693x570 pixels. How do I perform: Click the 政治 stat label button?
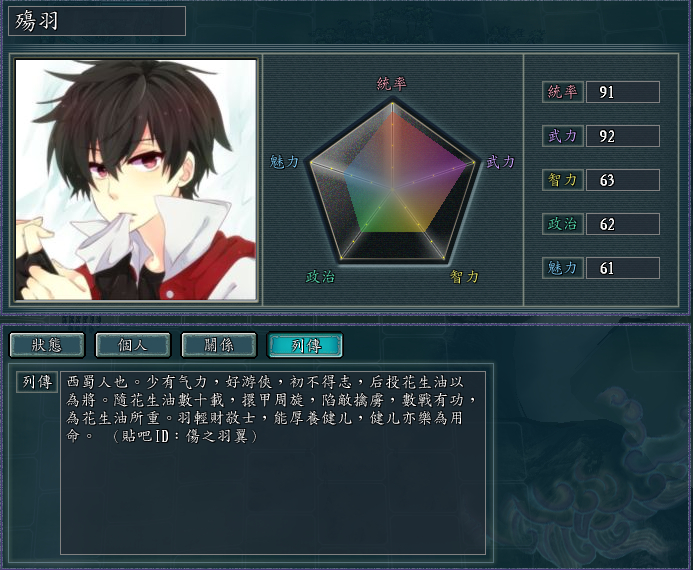[563, 224]
